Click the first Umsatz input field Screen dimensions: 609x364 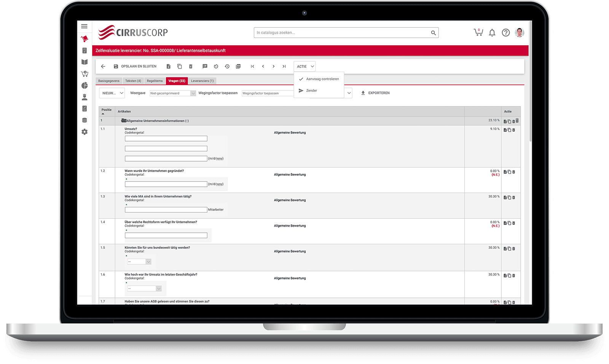[x=166, y=139]
